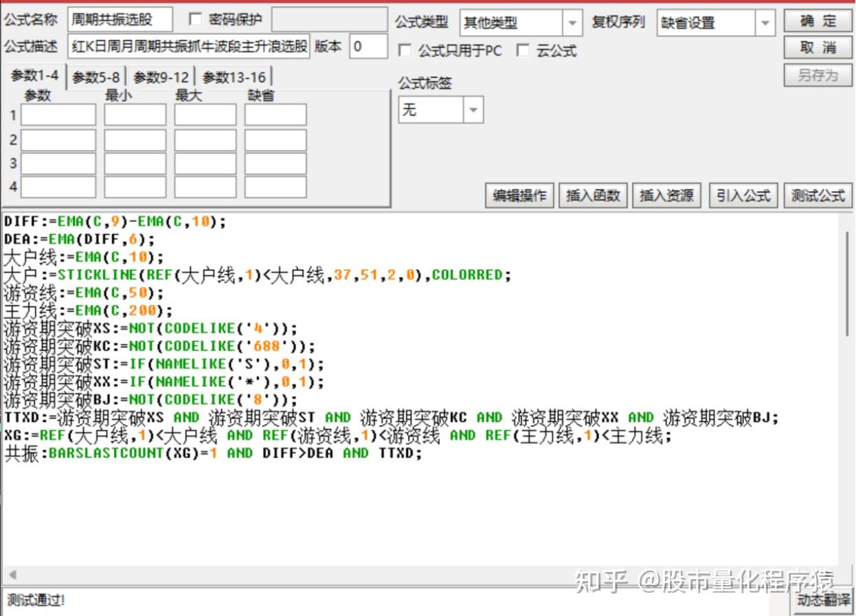Click the 测试公式 button

pos(818,196)
